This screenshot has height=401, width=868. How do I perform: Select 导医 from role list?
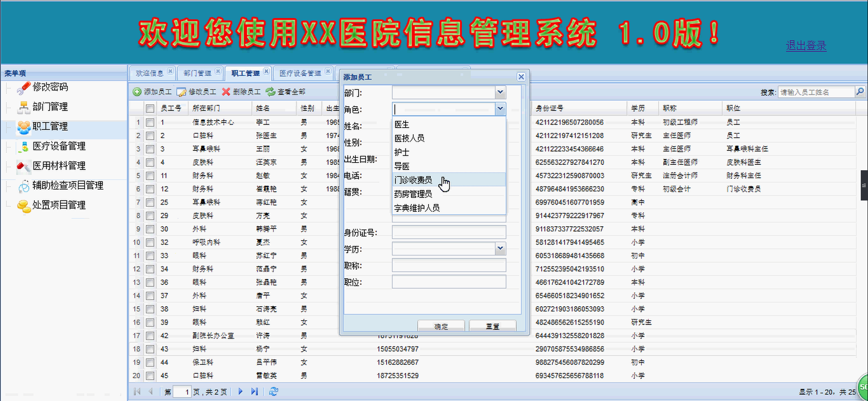(449, 166)
